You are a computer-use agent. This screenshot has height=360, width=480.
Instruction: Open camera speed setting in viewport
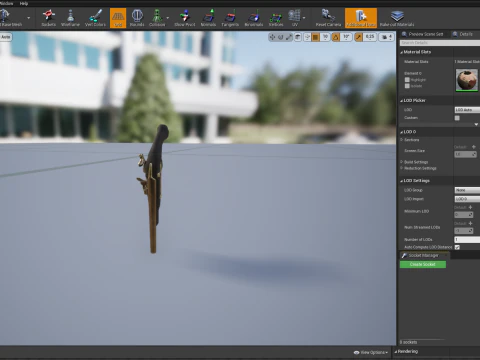(x=387, y=37)
